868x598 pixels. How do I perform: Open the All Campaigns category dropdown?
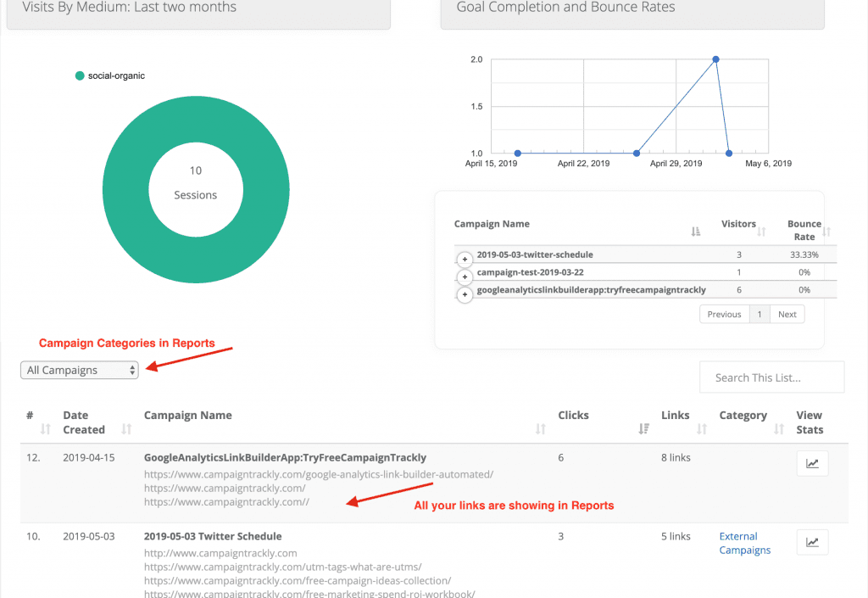pyautogui.click(x=79, y=370)
